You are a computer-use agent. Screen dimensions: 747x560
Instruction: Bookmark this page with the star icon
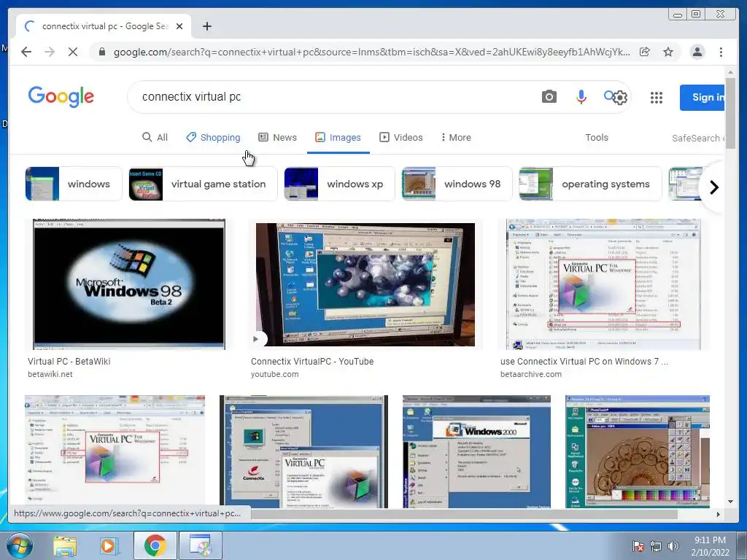coord(668,52)
